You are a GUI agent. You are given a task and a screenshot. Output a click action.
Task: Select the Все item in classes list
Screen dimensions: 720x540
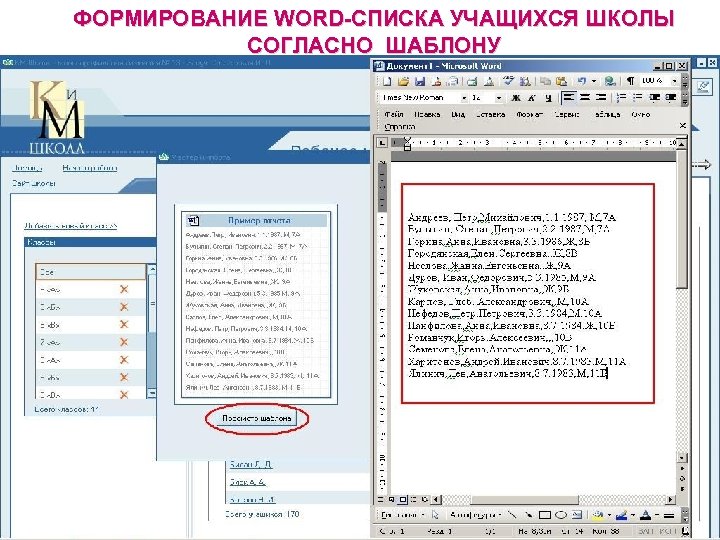tap(90, 272)
